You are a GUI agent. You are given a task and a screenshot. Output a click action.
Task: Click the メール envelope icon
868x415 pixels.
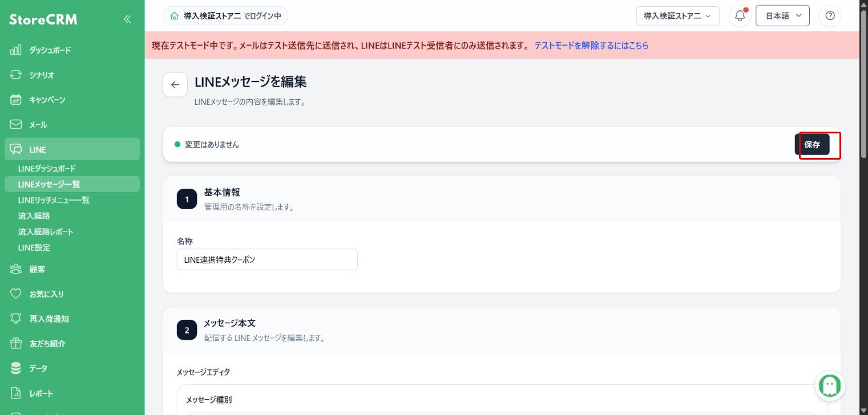coord(16,124)
